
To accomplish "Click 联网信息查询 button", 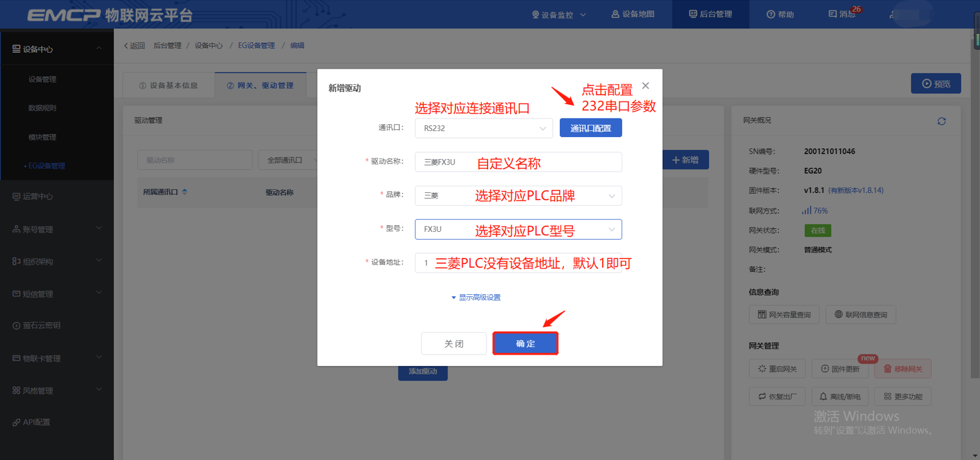I will point(861,314).
